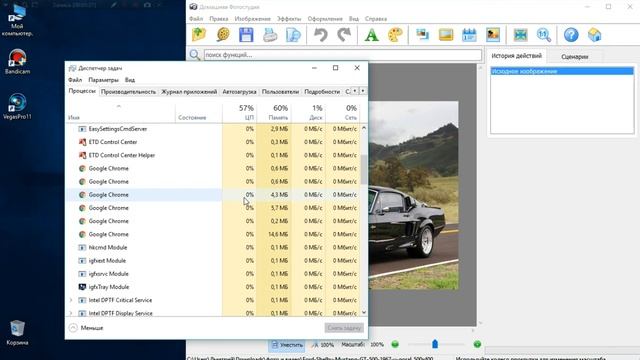Open the Изображение menu in Photo Studio
Screen dimensions: 640x360
pos(252,19)
